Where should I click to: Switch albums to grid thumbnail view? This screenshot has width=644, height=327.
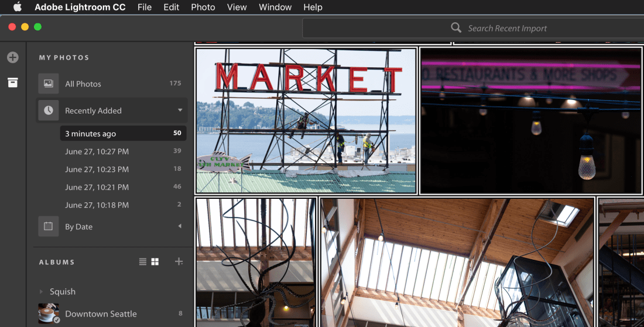point(155,261)
